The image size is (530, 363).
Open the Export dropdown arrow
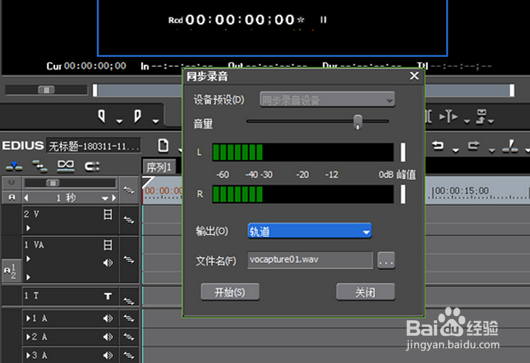(x=491, y=121)
